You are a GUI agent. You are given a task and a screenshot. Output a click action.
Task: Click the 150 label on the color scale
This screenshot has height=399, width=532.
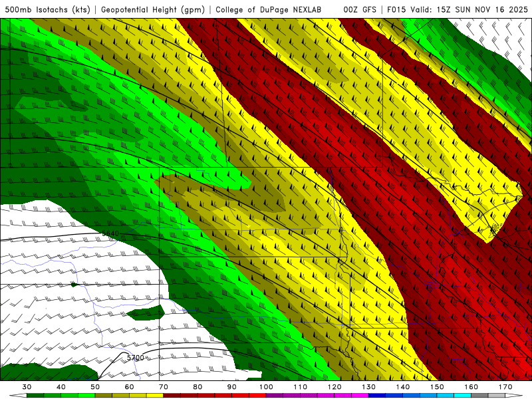(x=437, y=387)
